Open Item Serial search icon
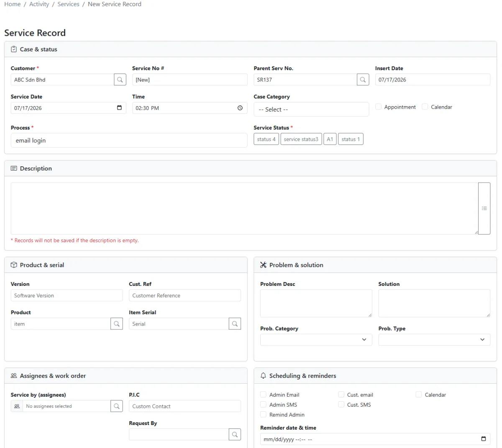Viewport: 502px width, 448px height. point(235,324)
